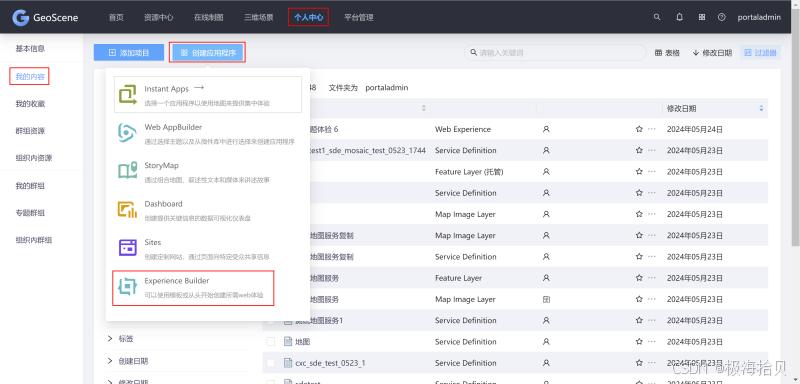Open 在线制图 in the top navigation

pyautogui.click(x=209, y=17)
